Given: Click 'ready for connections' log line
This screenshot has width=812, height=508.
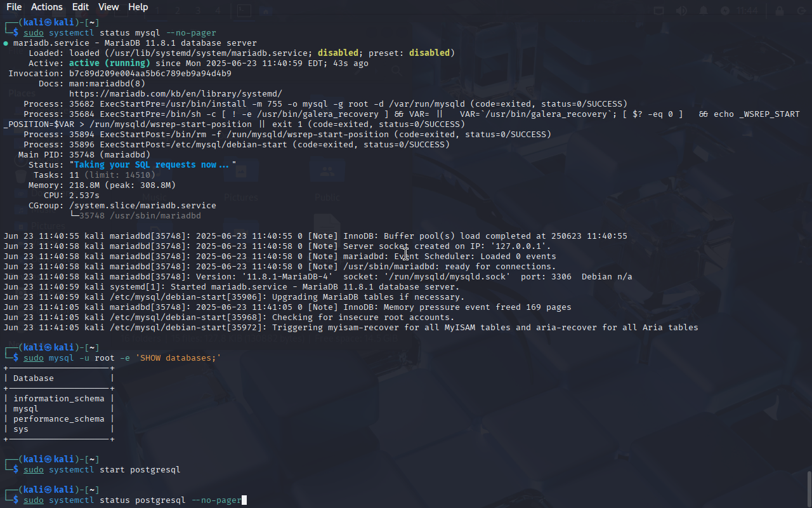Looking at the screenshot, I should pyautogui.click(x=280, y=266).
